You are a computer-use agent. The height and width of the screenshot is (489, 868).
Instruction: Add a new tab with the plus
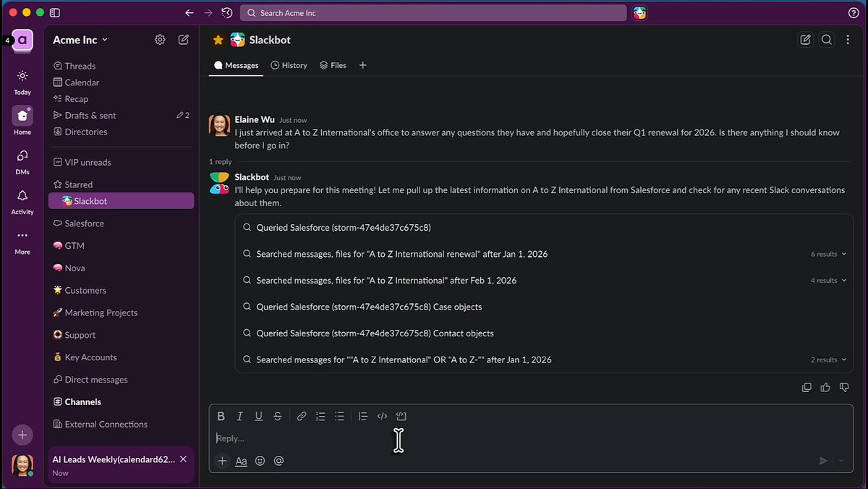(363, 65)
